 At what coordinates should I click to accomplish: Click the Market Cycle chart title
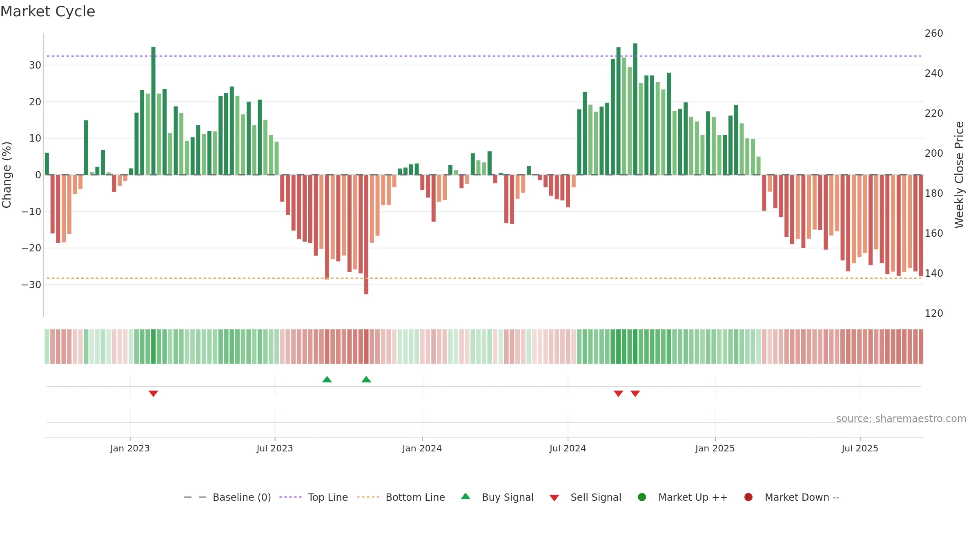pyautogui.click(x=48, y=11)
